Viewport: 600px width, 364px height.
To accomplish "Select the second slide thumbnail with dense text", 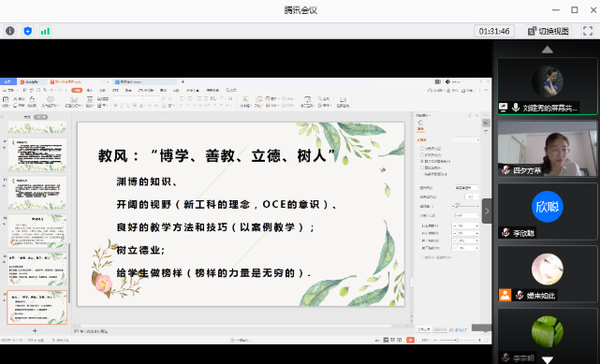I will coord(37,154).
